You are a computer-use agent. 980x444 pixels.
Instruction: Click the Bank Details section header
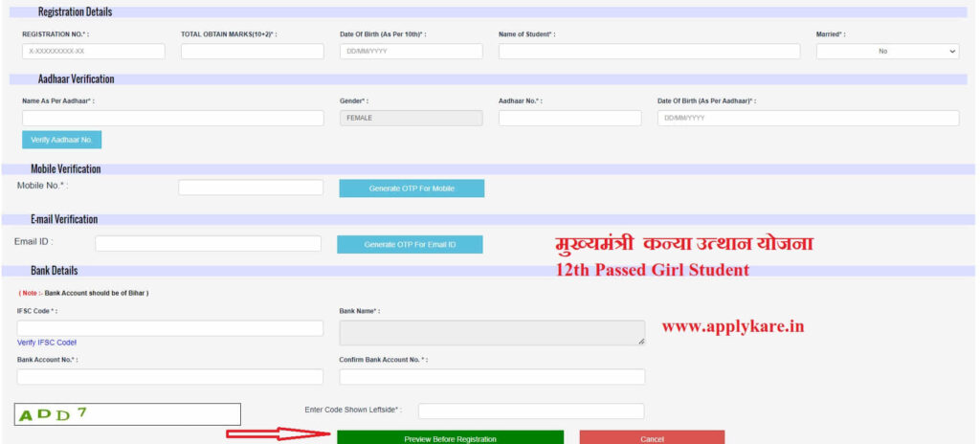488,271
